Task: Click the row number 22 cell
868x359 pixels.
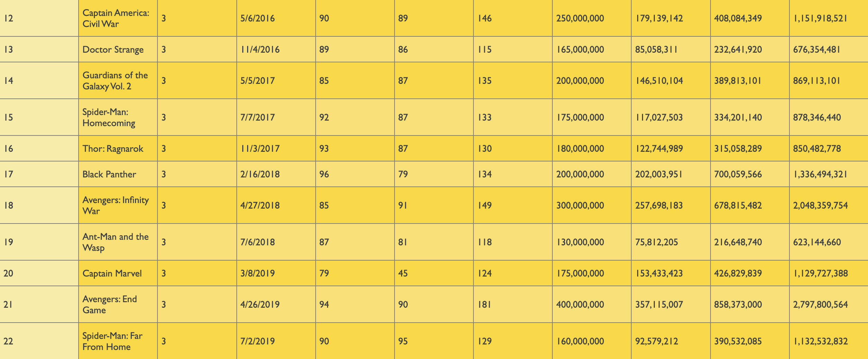Action: (x=39, y=341)
